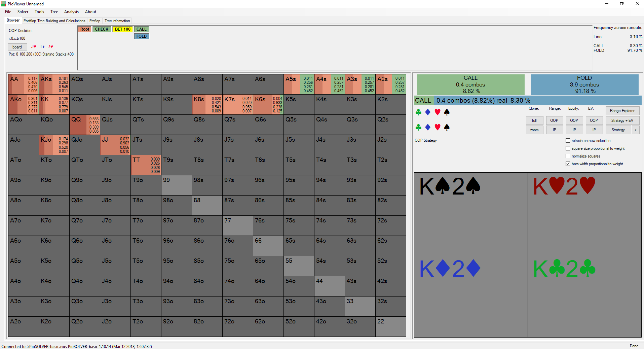Viewport: 644px width, 349px height.
Task: Select the BET 100 node
Action: click(x=123, y=29)
